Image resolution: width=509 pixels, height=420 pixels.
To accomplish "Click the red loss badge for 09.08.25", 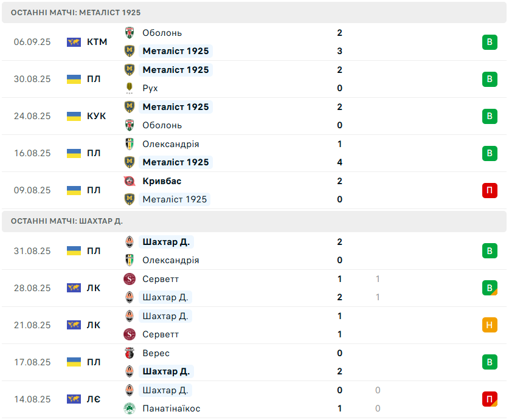I will tap(490, 190).
